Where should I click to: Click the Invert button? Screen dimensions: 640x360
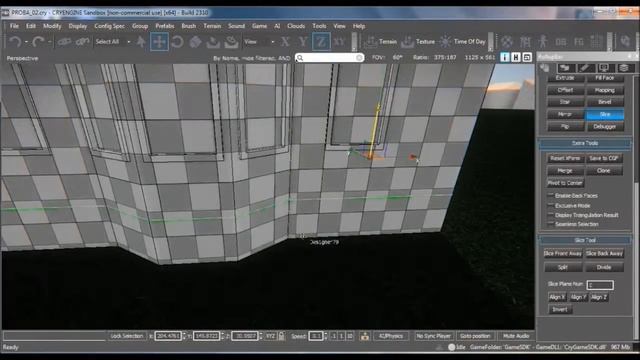point(560,309)
